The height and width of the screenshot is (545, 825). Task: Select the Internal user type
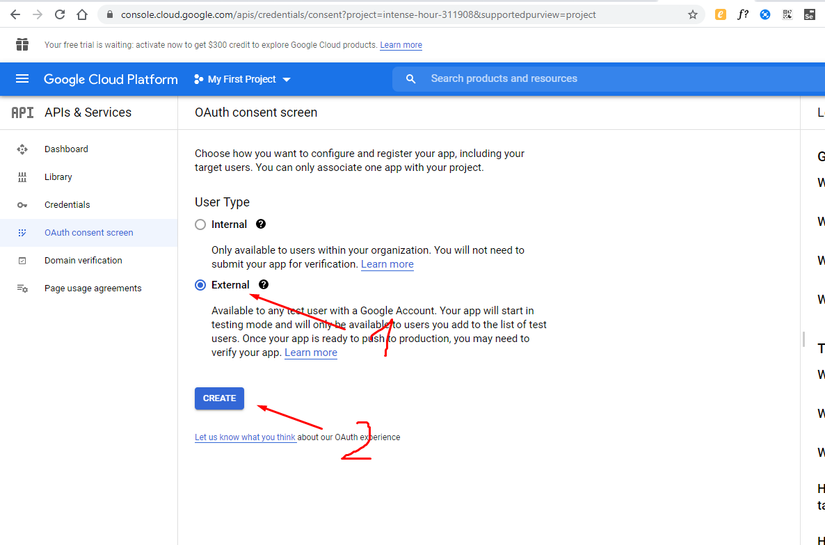[200, 225]
